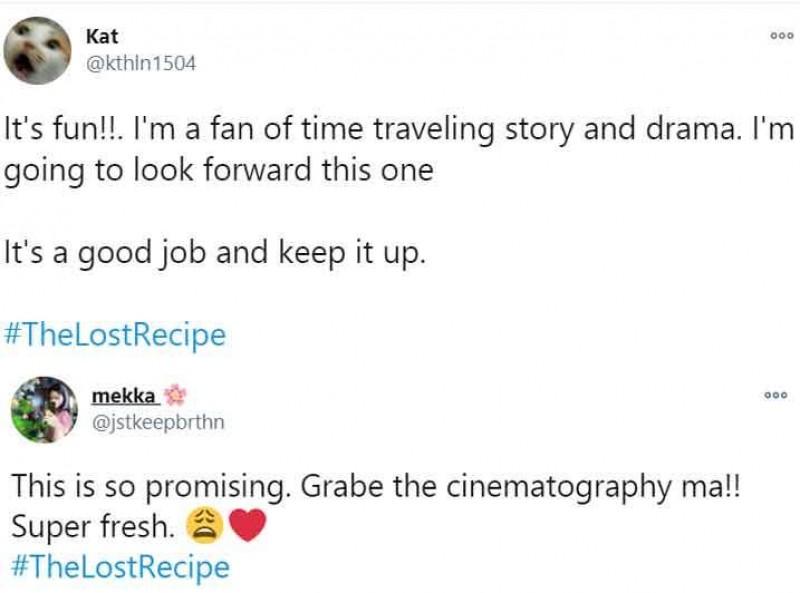This screenshot has height=593, width=800.
Task: Click the display name Kat
Action: pos(102,37)
